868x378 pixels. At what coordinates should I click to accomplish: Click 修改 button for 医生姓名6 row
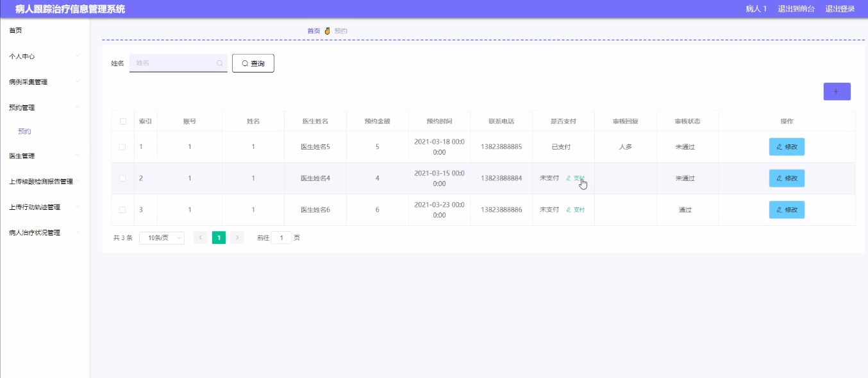[x=787, y=210]
